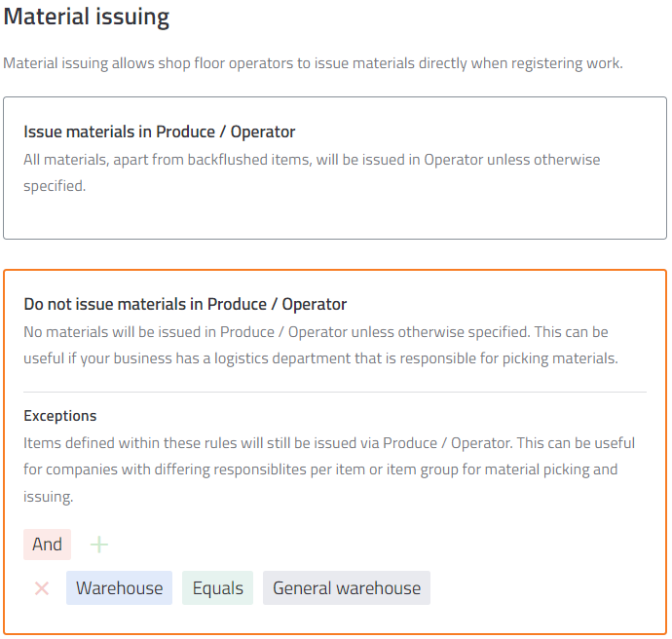Click the divider line above Exceptions
The width and height of the screenshot is (672, 639).
335,393
